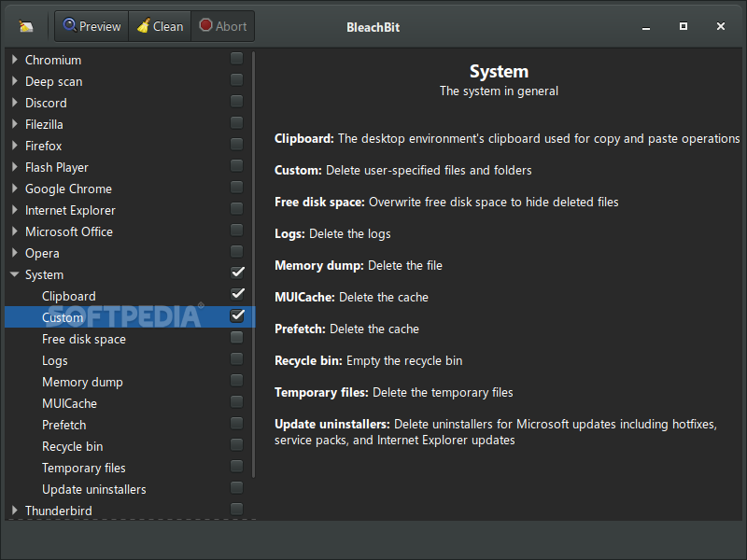Image resolution: width=747 pixels, height=560 pixels.
Task: Check the Deep scan checkbox
Action: 237,80
